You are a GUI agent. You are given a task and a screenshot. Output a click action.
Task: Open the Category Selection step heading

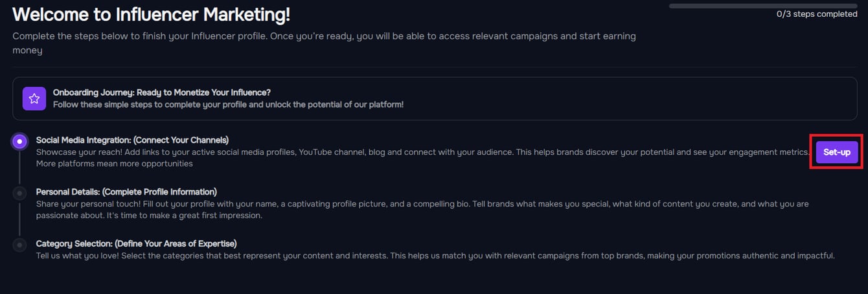pos(136,243)
